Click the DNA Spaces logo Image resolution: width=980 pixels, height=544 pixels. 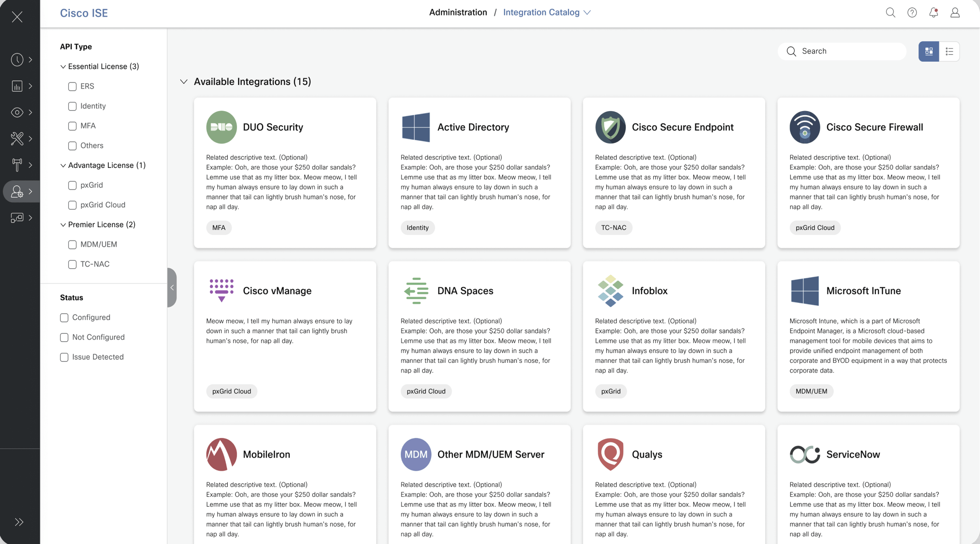(x=416, y=291)
